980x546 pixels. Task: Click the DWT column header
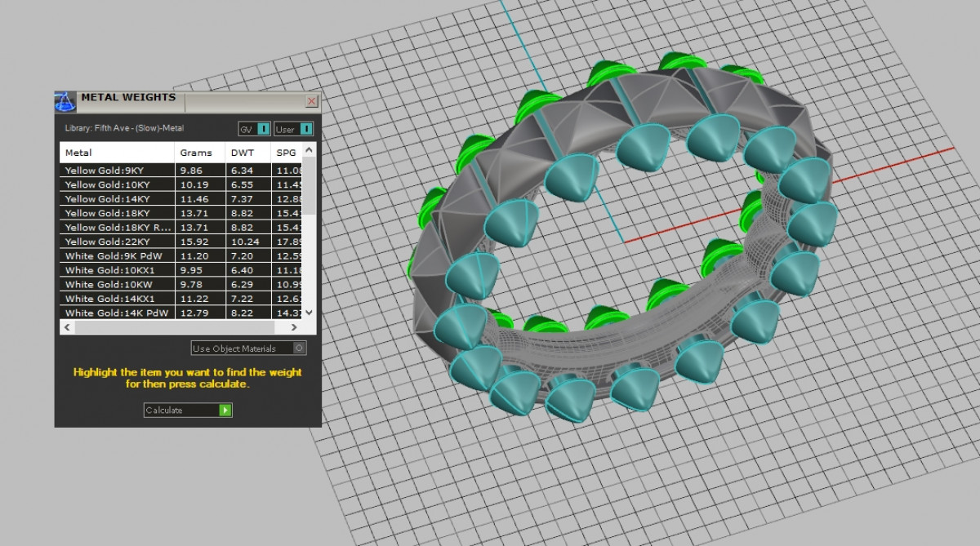(x=247, y=153)
